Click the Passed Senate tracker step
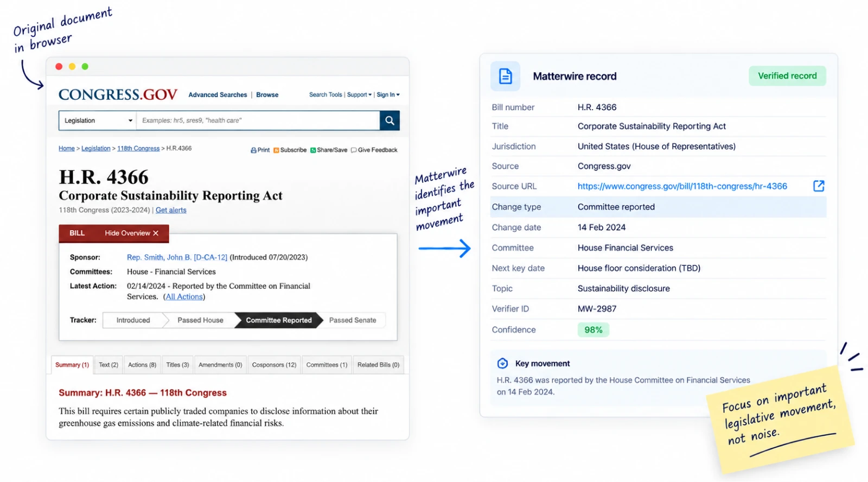This screenshot has height=482, width=868. (353, 321)
